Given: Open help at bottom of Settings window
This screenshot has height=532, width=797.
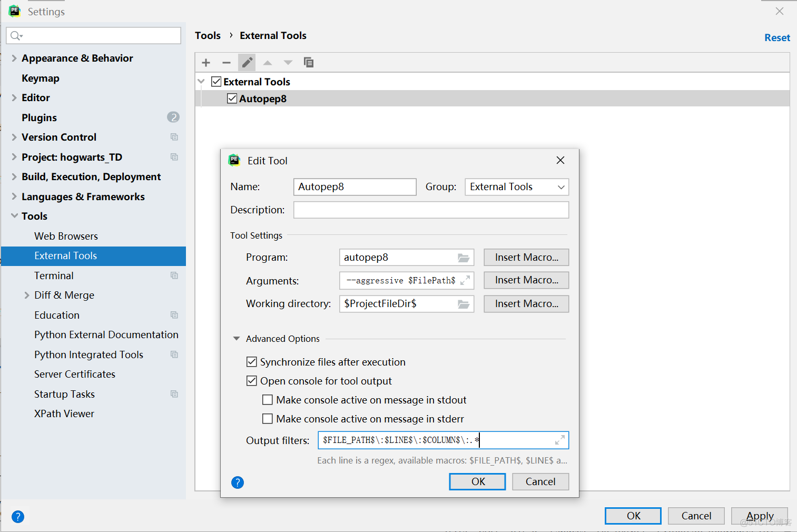Looking at the screenshot, I should click(18, 517).
